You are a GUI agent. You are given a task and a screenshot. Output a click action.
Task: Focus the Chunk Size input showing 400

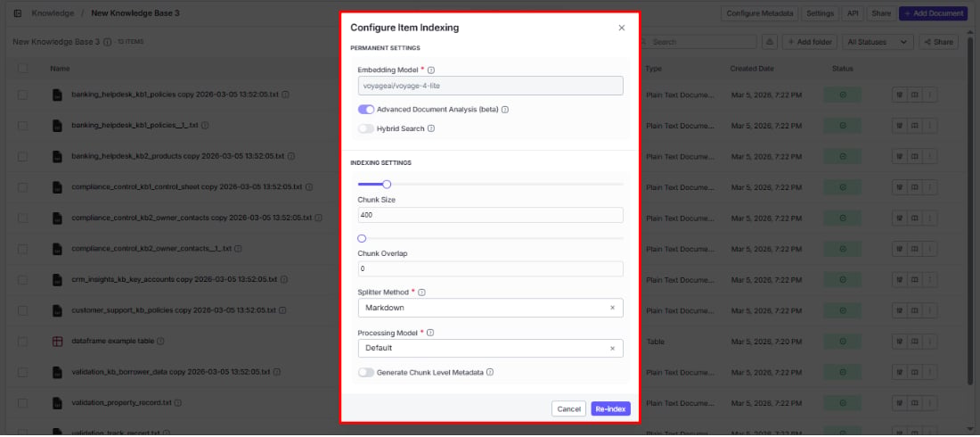(491, 215)
